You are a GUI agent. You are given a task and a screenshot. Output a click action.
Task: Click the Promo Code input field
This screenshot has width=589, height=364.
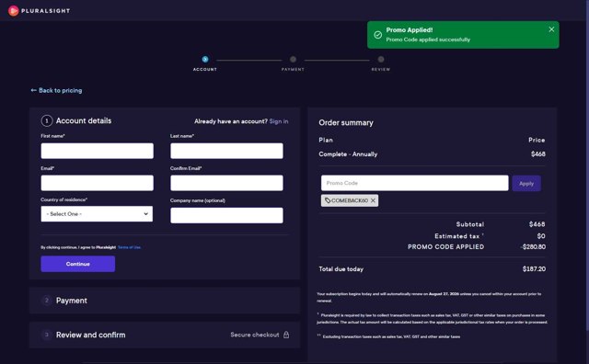(415, 183)
